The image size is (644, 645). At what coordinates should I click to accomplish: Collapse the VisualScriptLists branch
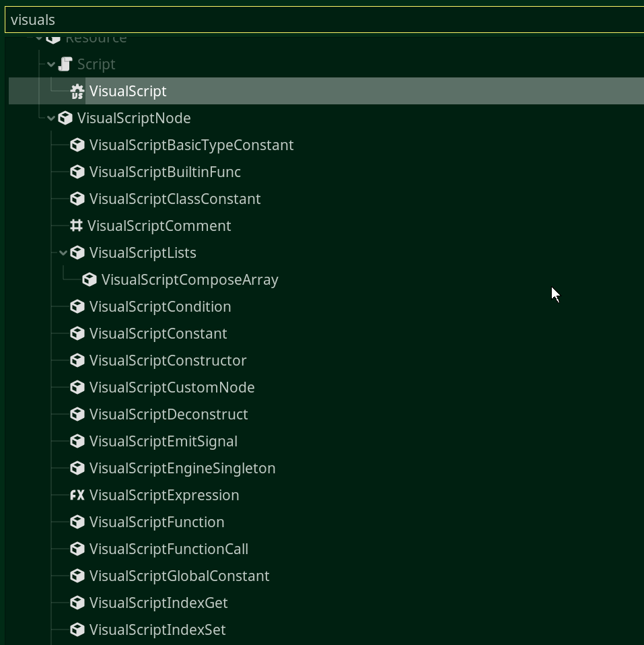63,252
